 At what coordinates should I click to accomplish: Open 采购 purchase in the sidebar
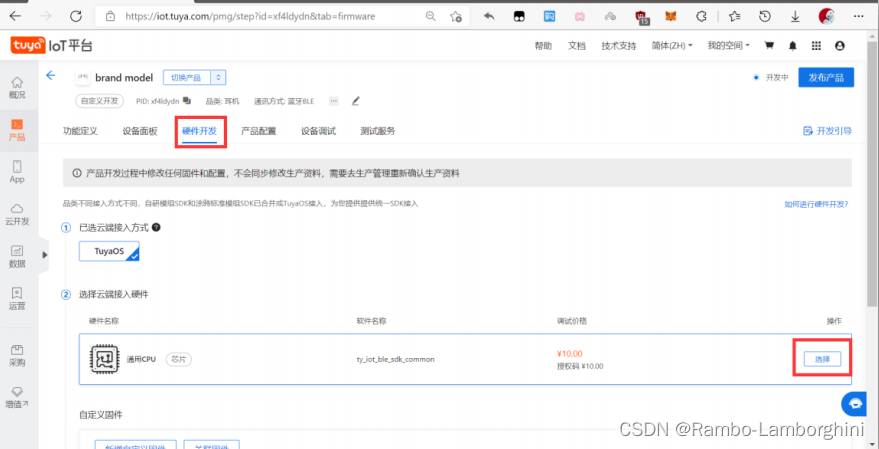[17, 355]
